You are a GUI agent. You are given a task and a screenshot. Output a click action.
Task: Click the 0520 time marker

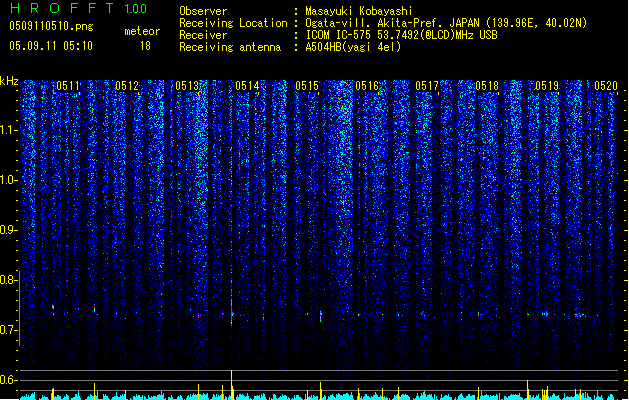click(x=606, y=86)
